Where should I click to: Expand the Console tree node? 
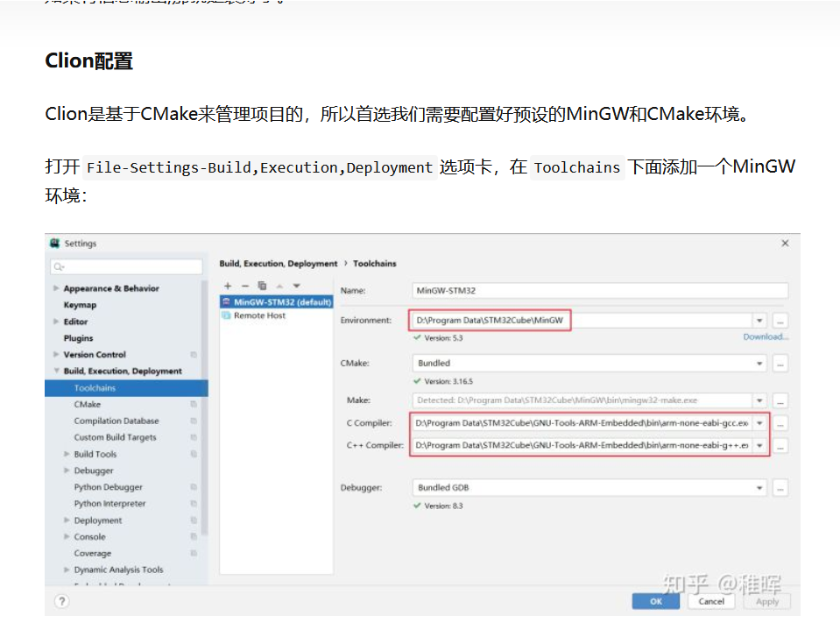pyautogui.click(x=67, y=537)
